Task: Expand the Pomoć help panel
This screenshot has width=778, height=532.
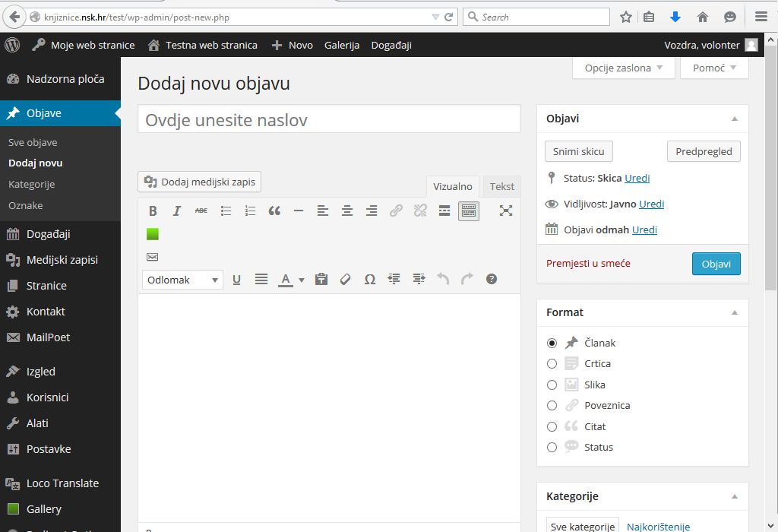Action: point(714,68)
